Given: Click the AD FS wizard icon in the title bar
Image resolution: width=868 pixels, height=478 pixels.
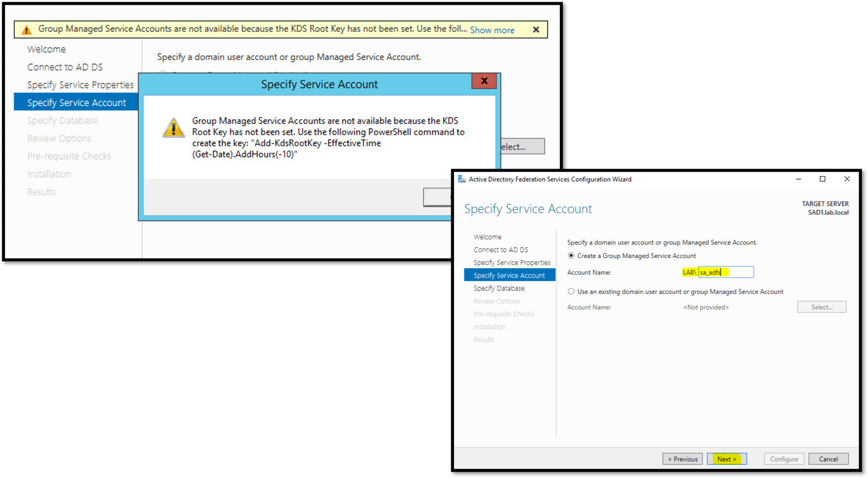Looking at the screenshot, I should [x=462, y=179].
